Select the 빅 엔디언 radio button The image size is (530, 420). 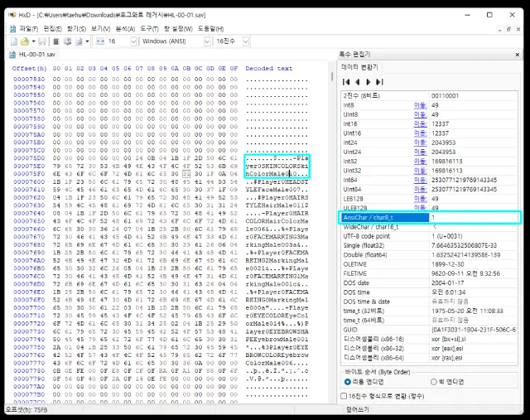coord(434,382)
